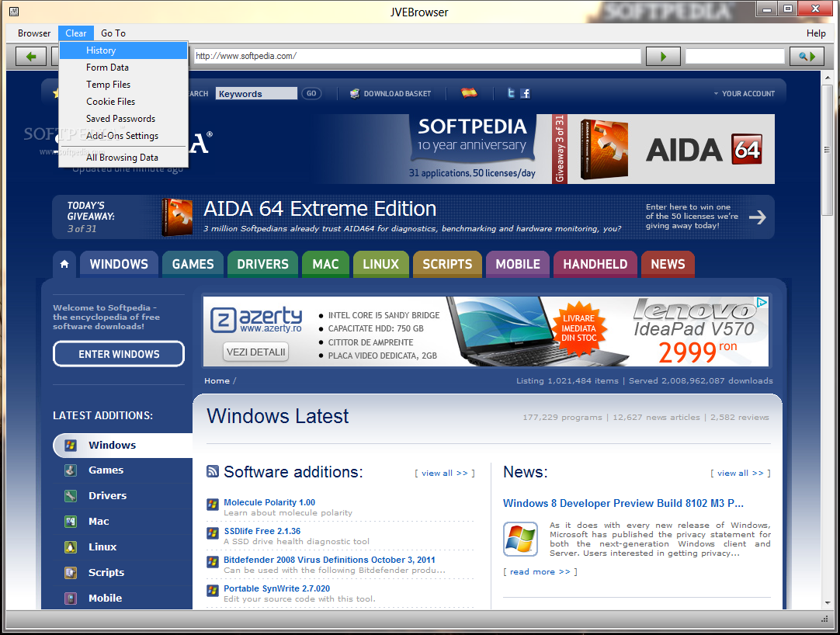Click the vertical scrollbar down arrow

point(828,603)
